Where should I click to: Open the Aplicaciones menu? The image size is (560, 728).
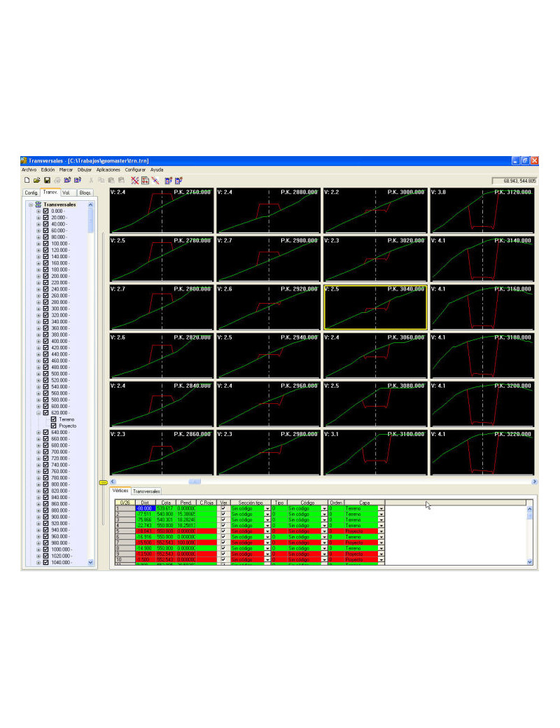point(108,170)
